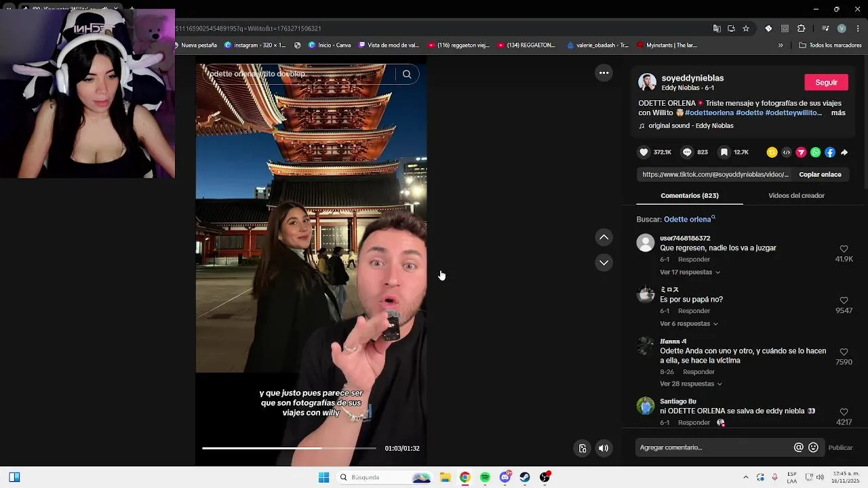Viewport: 868px width, 488px height.
Task: Show hidden system tray icons
Action: (x=746, y=477)
